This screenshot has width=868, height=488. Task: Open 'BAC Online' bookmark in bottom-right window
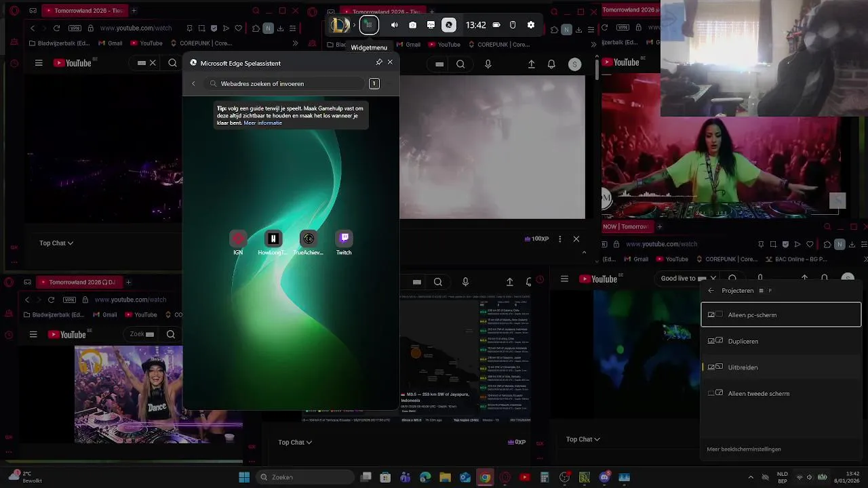pyautogui.click(x=795, y=259)
